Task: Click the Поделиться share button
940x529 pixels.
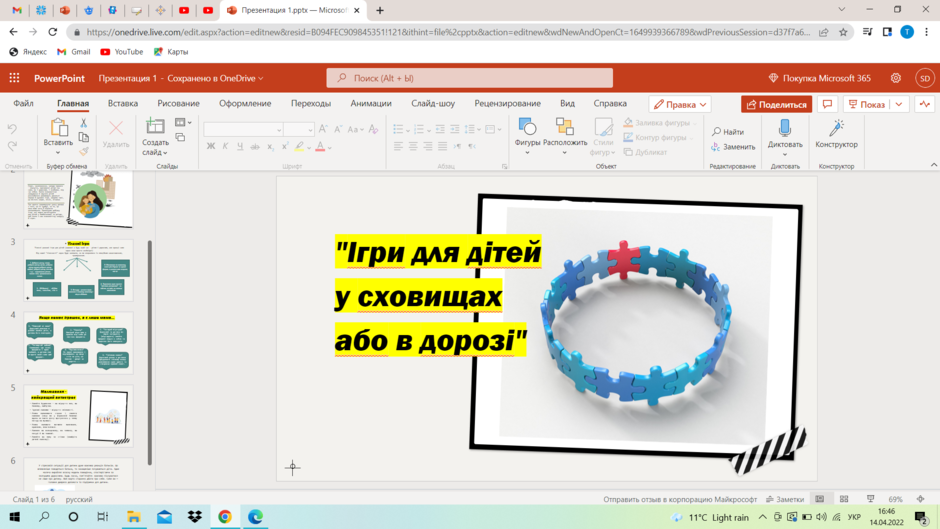Action: pyautogui.click(x=776, y=104)
